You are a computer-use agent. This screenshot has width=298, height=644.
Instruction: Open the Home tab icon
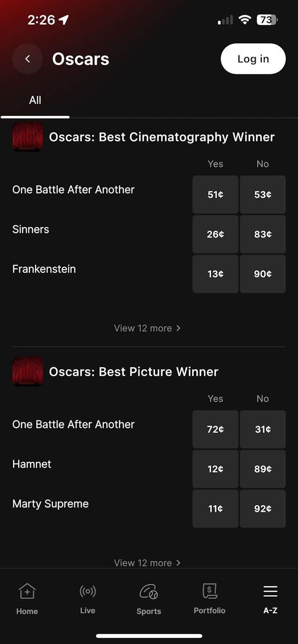[27, 591]
